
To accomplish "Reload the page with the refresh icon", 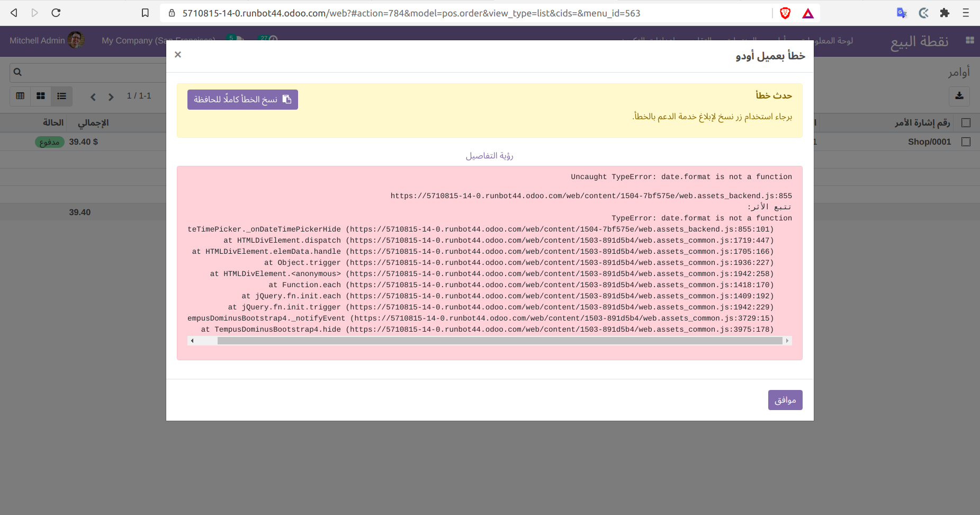I will [56, 13].
